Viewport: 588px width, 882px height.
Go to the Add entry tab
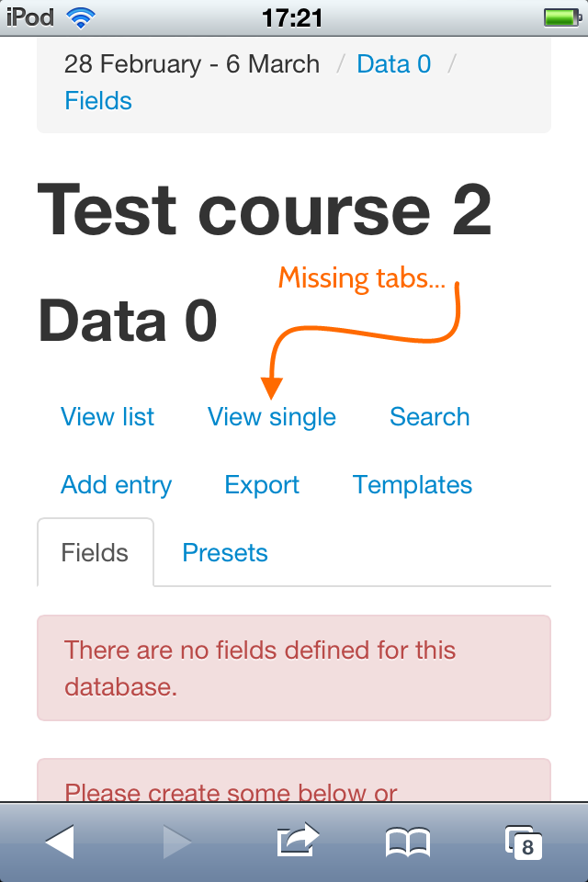[116, 484]
